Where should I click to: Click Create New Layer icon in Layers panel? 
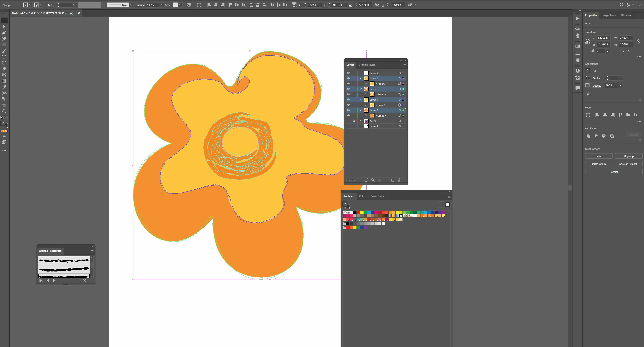tap(393, 180)
